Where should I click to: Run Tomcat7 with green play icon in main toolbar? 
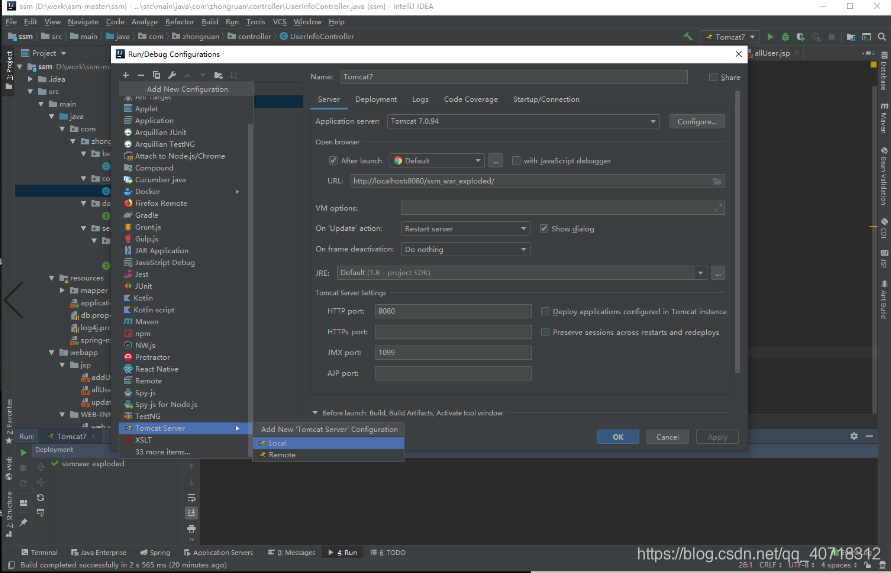click(770, 36)
